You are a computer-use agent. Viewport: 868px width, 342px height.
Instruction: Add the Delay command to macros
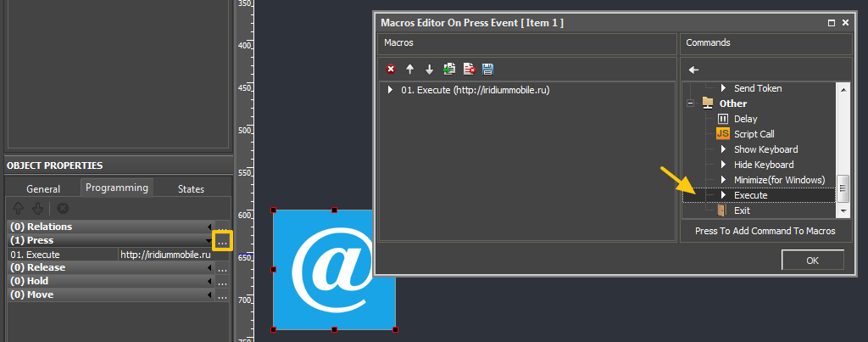(x=745, y=119)
